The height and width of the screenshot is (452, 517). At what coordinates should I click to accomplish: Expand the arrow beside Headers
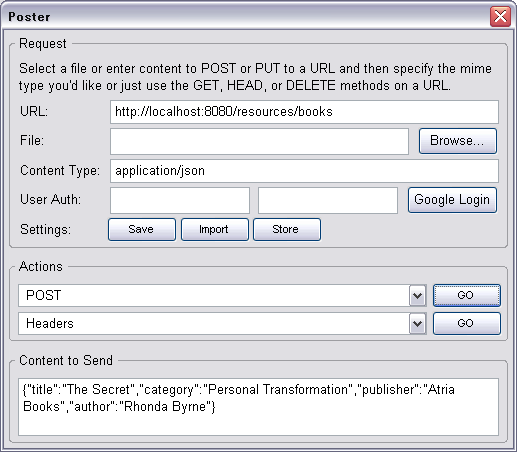click(418, 323)
